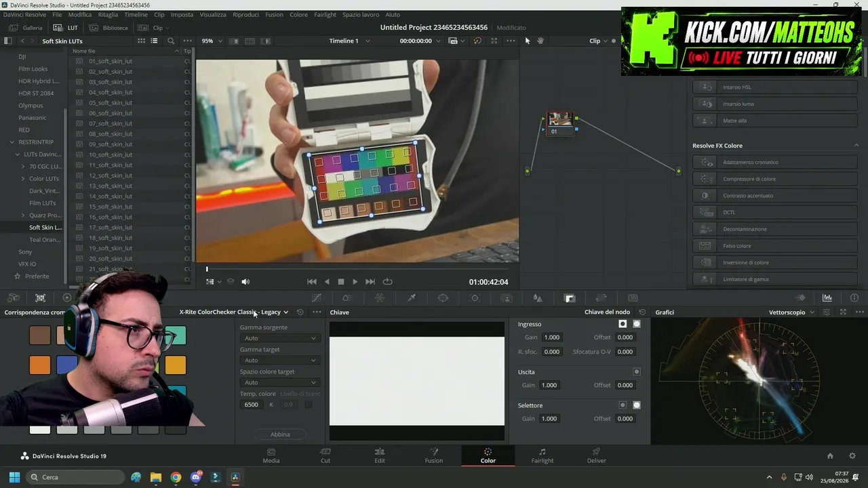This screenshot has width=868, height=488.
Task: Open the Spazio lavoro menu
Action: click(x=361, y=14)
